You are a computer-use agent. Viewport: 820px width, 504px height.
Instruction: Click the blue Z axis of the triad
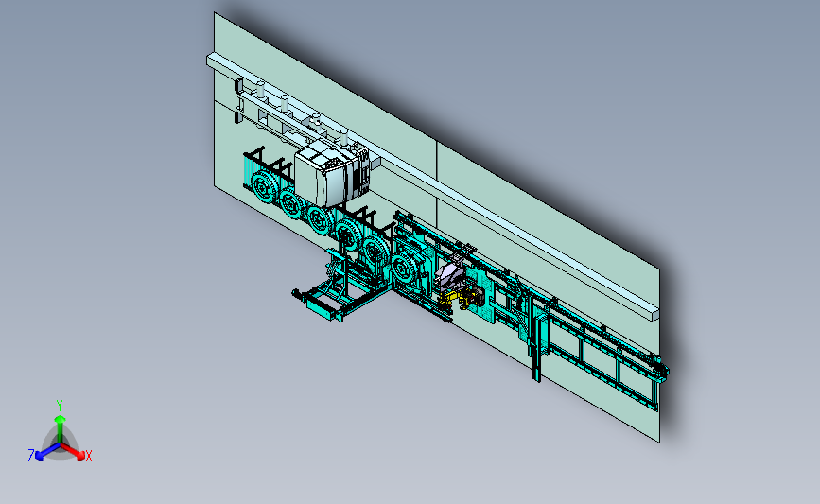click(x=46, y=452)
